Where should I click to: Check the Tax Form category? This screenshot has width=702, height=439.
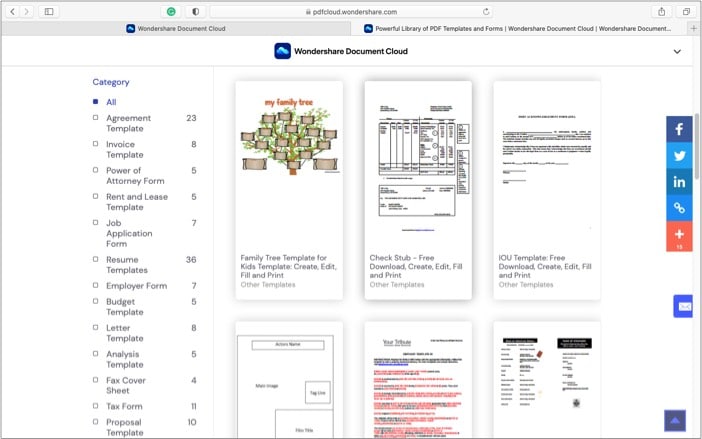coord(95,406)
